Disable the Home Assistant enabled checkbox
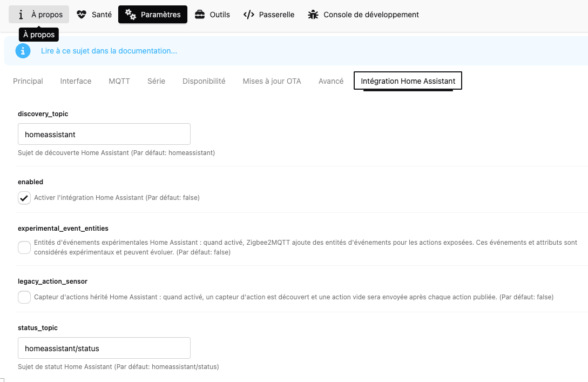 (x=24, y=198)
